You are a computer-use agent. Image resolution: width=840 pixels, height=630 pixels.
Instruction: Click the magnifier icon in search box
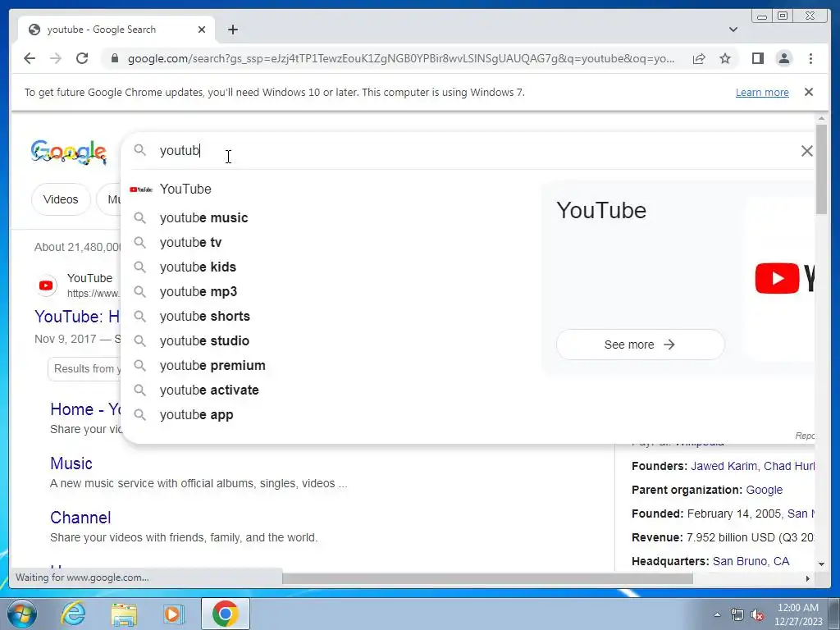(139, 150)
